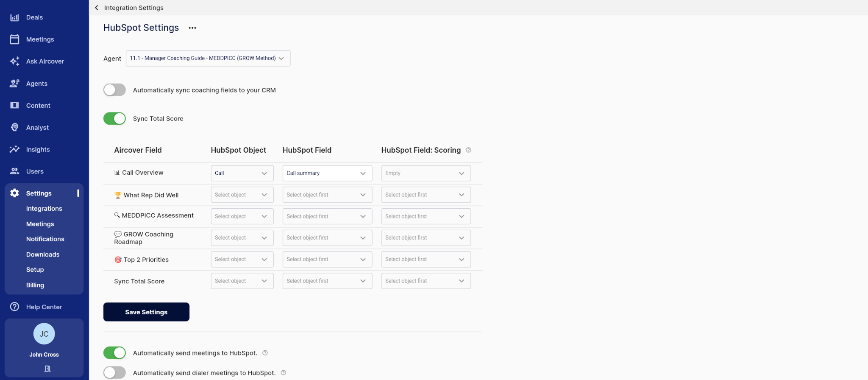Open HubSpot Field dropdown for What Rep Did Well
Image resolution: width=868 pixels, height=380 pixels.
327,195
